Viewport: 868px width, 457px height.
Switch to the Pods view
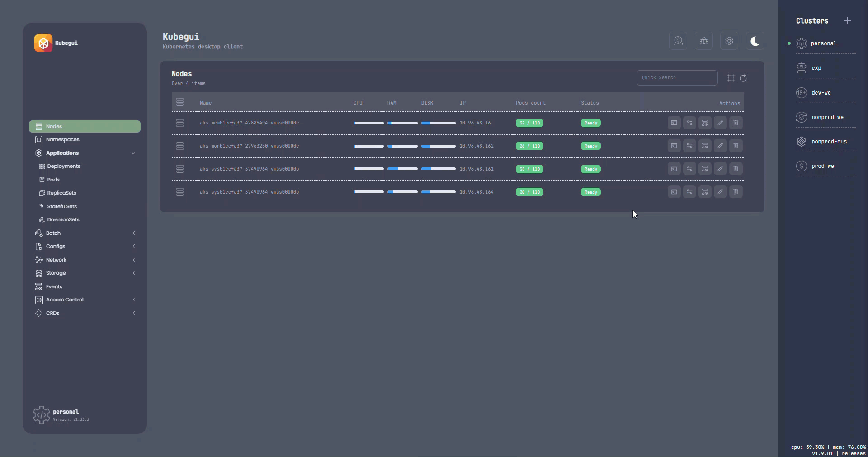tap(53, 179)
